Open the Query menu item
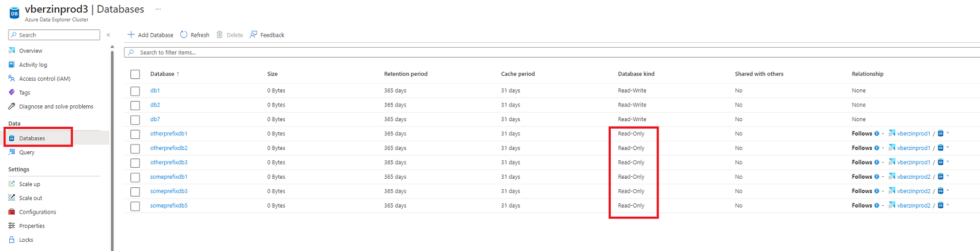980x251 pixels. point(26,152)
